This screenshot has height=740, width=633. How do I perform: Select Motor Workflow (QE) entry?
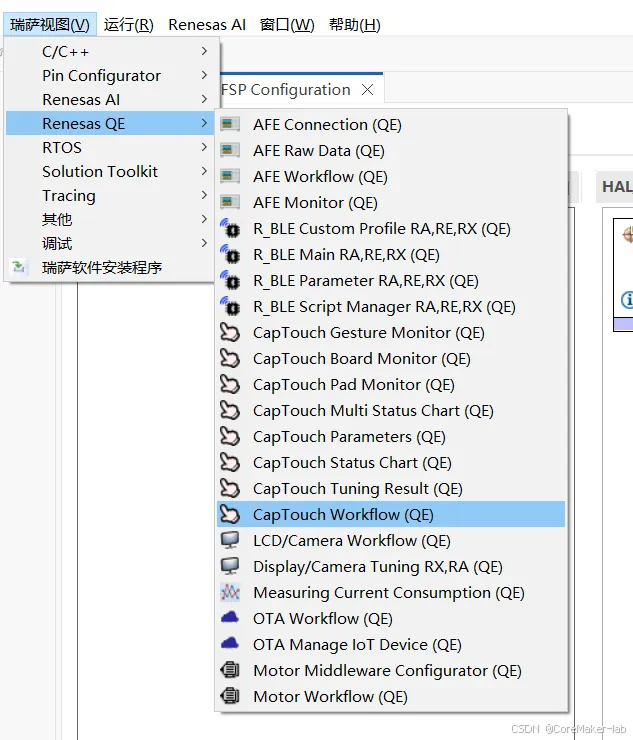[x=391, y=696]
